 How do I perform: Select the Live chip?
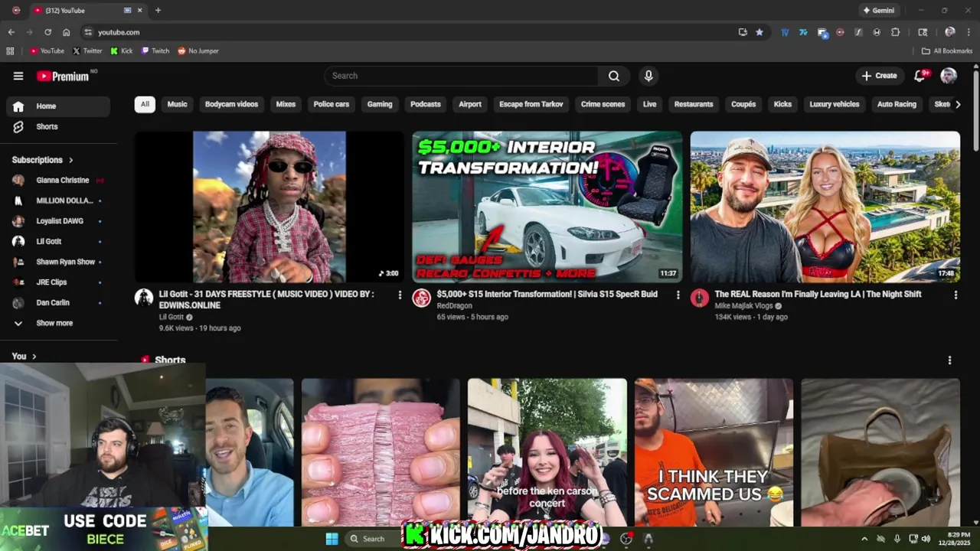tap(650, 104)
